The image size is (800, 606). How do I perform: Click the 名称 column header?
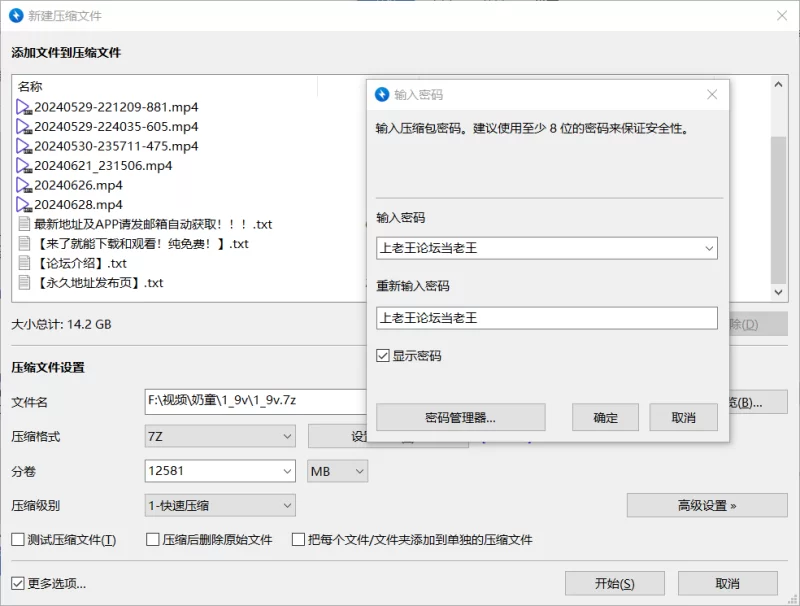(x=30, y=86)
